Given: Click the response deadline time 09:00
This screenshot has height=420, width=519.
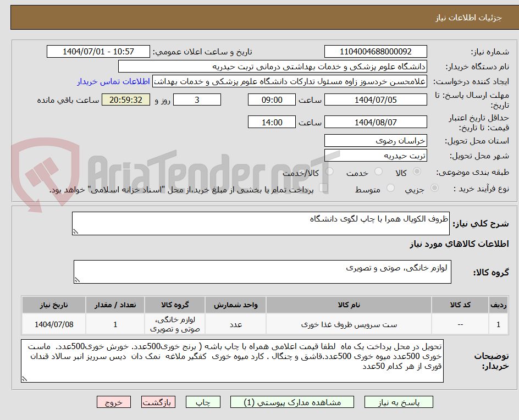Looking at the screenshot, I should [272, 100].
